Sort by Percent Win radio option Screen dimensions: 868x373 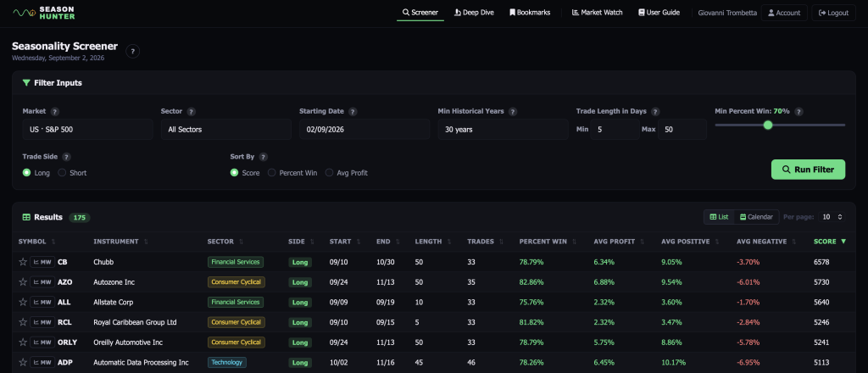coord(272,173)
